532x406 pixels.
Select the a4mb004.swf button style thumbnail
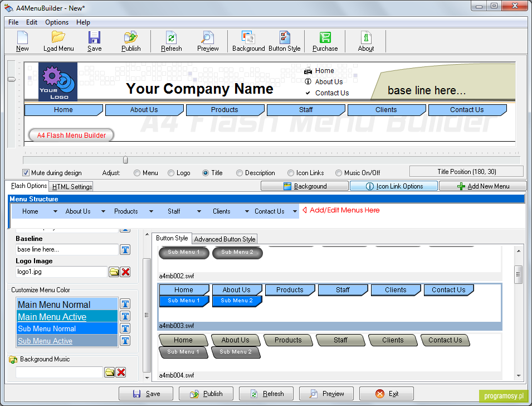click(x=330, y=356)
